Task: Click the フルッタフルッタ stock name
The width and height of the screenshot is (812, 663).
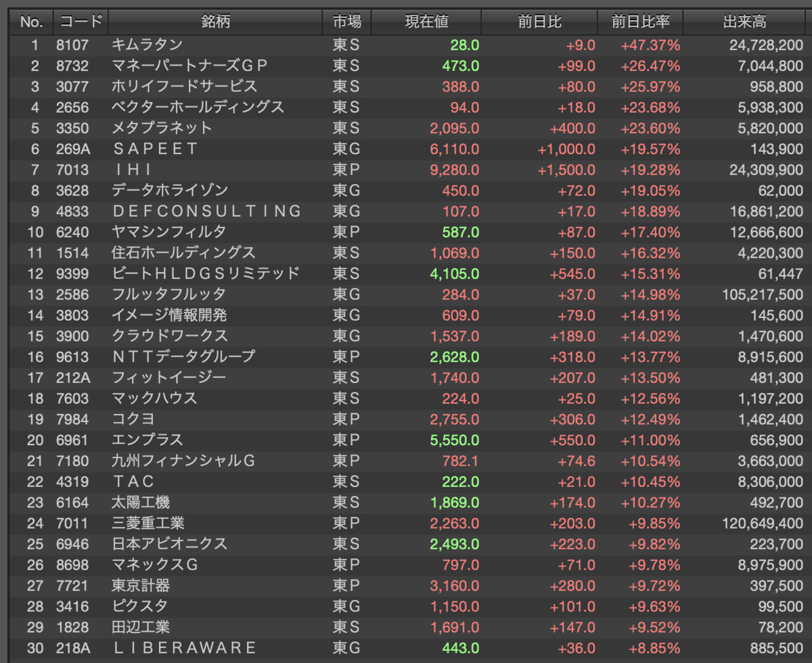Action: tap(168, 294)
